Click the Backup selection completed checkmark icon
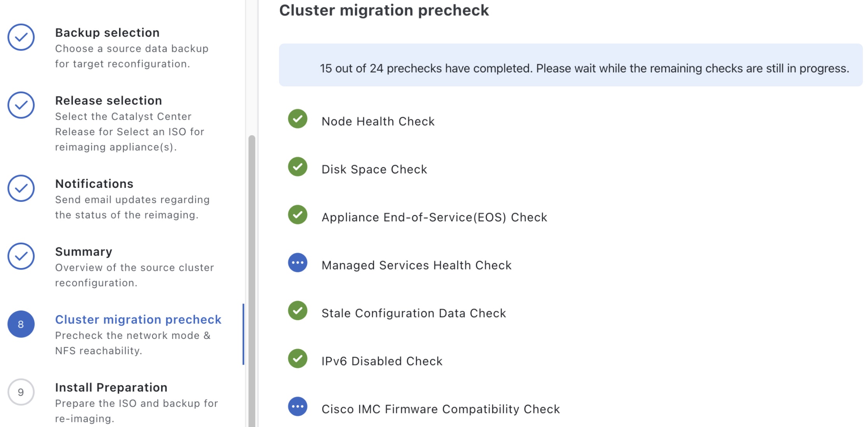The image size is (868, 427). click(x=21, y=37)
